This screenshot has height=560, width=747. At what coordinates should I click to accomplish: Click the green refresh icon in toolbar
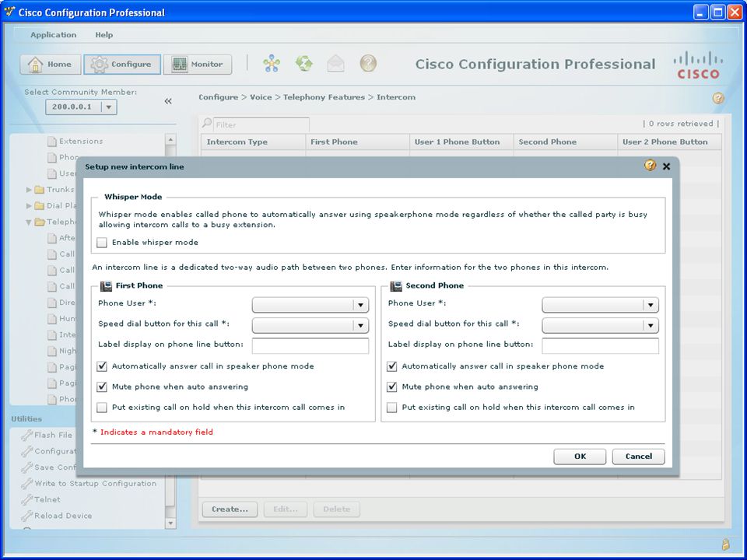pyautogui.click(x=304, y=63)
